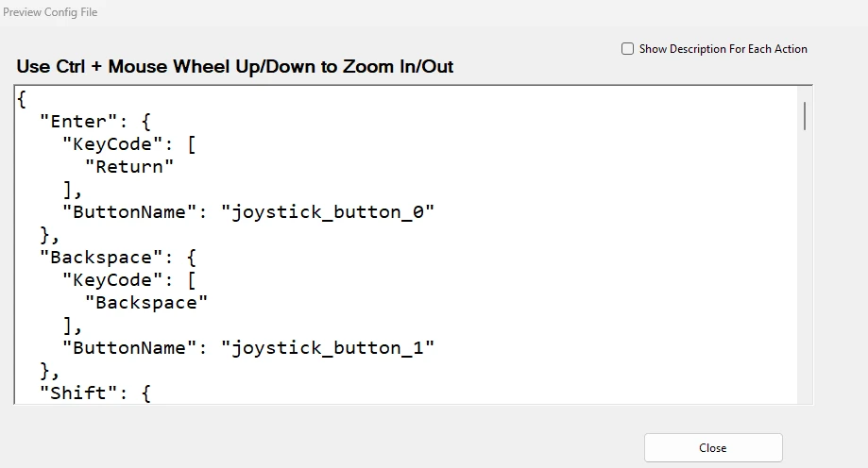
Task: Click the Preview Config File window title
Action: click(x=50, y=12)
